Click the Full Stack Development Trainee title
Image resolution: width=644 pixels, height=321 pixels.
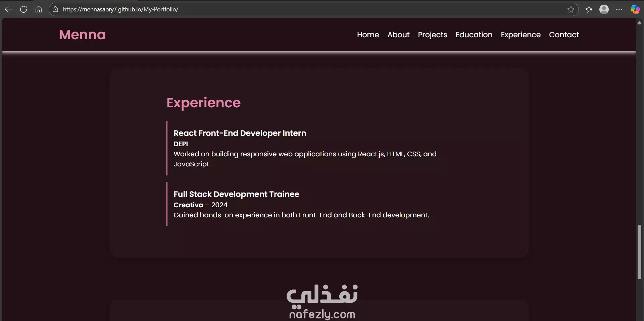(x=236, y=194)
